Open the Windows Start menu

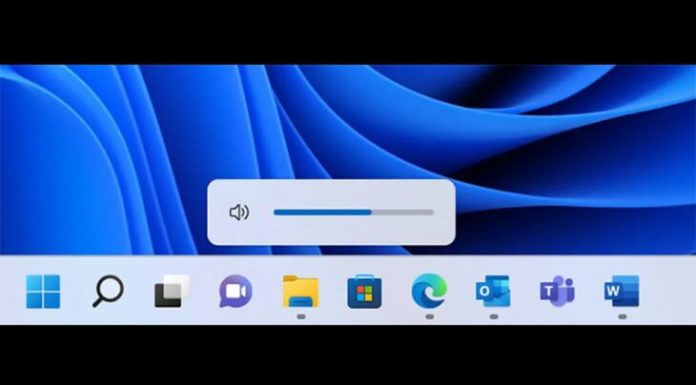coord(43,291)
